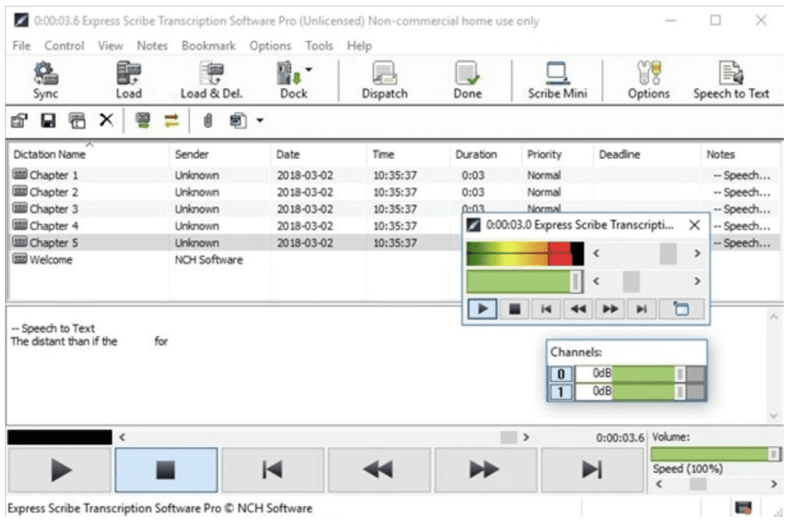Click the green monitor small toolbar icon
Viewport: 790px width, 532px height.
tap(143, 121)
